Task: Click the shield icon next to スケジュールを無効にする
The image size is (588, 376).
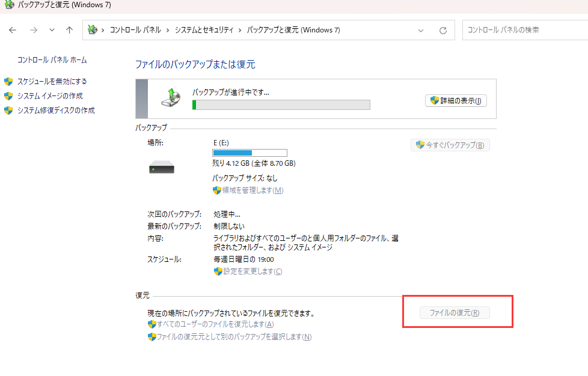Action: pos(7,81)
